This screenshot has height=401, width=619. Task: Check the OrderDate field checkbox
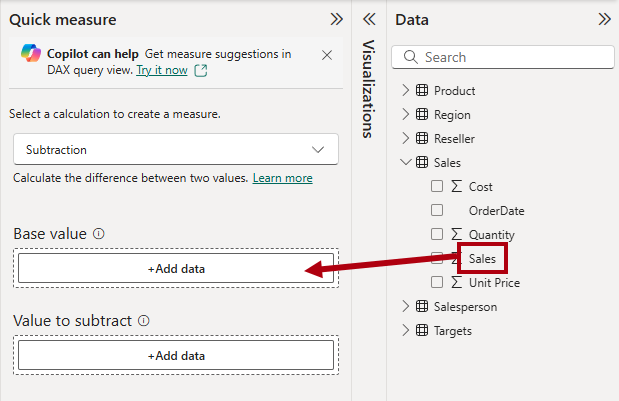point(437,210)
